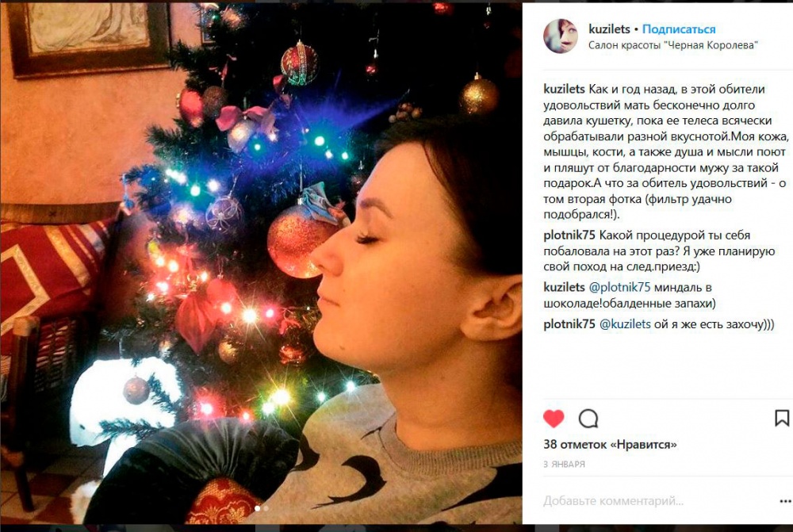Click the @kuzilets mention in last comment
This screenshot has width=793, height=532.
tap(625, 324)
